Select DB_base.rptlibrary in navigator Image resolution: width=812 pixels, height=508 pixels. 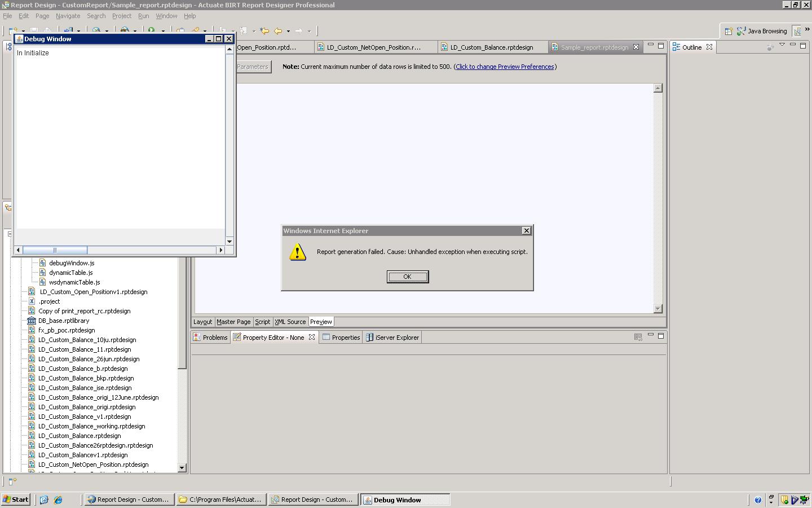(x=64, y=321)
